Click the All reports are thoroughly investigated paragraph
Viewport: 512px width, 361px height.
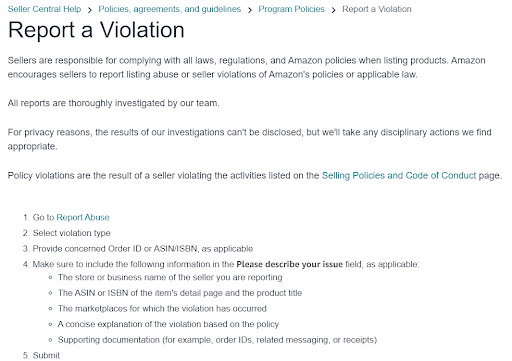(113, 103)
